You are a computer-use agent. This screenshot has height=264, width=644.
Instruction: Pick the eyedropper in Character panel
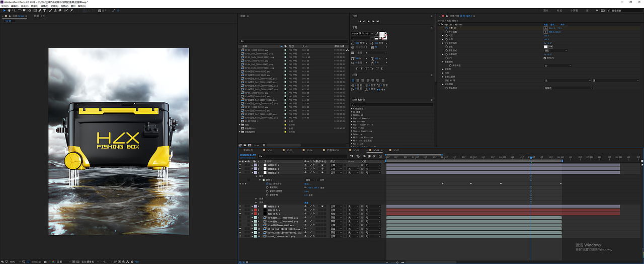tap(376, 33)
